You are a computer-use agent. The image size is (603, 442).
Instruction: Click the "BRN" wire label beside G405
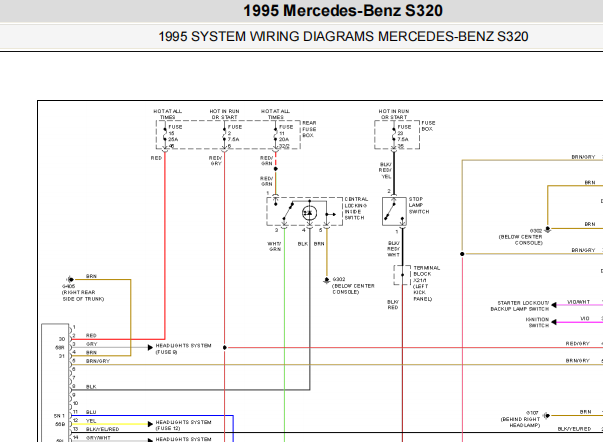(91, 276)
